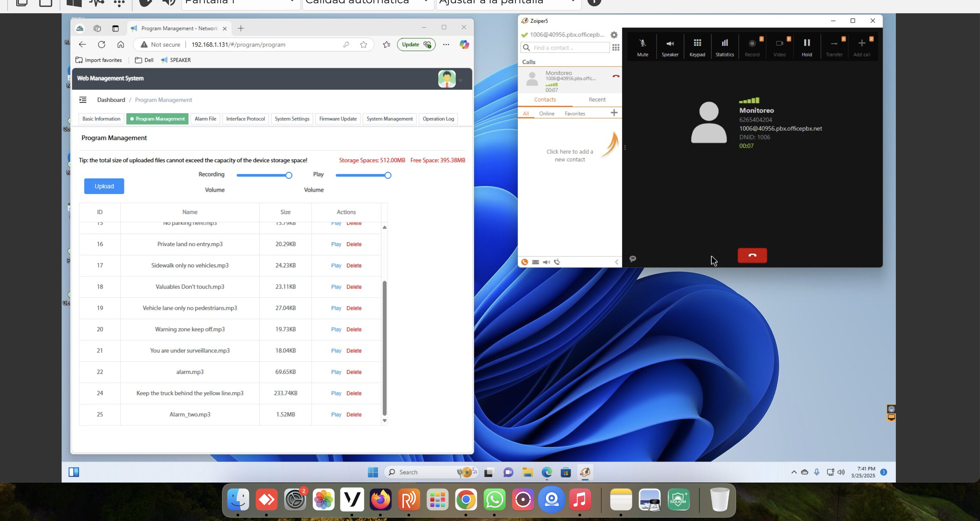Open Windows Start menu
Screen dimensions: 980x521
pos(373,472)
